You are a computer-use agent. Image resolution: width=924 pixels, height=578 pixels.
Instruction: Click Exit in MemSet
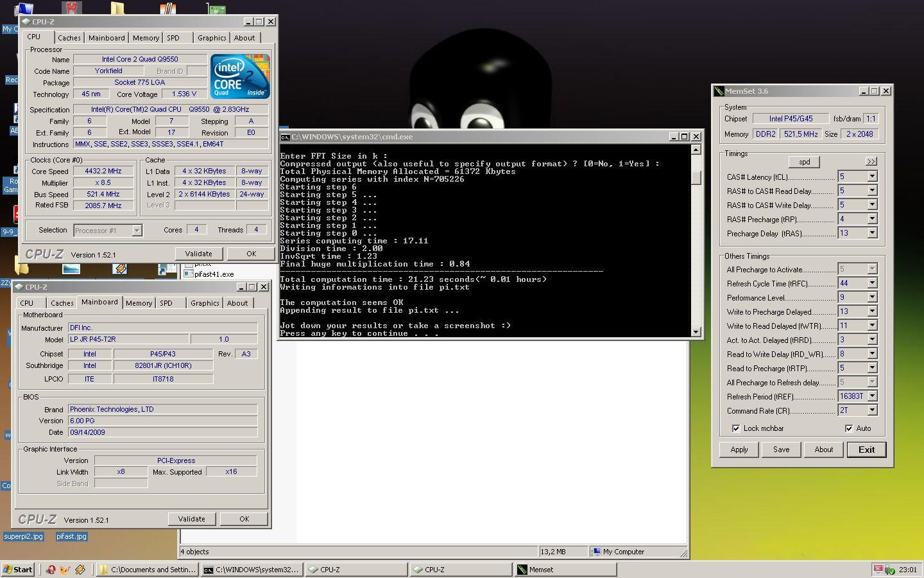point(867,450)
